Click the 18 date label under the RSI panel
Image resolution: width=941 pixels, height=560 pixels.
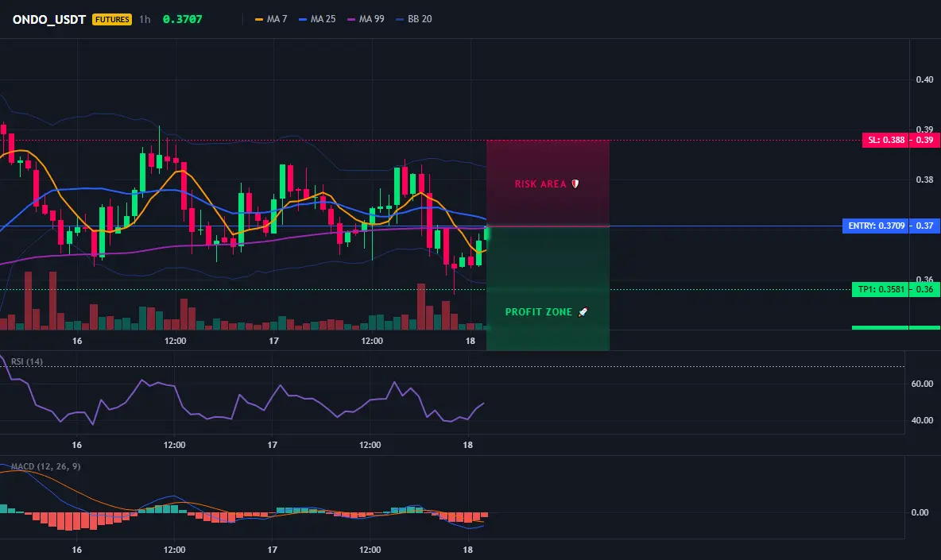pos(467,445)
